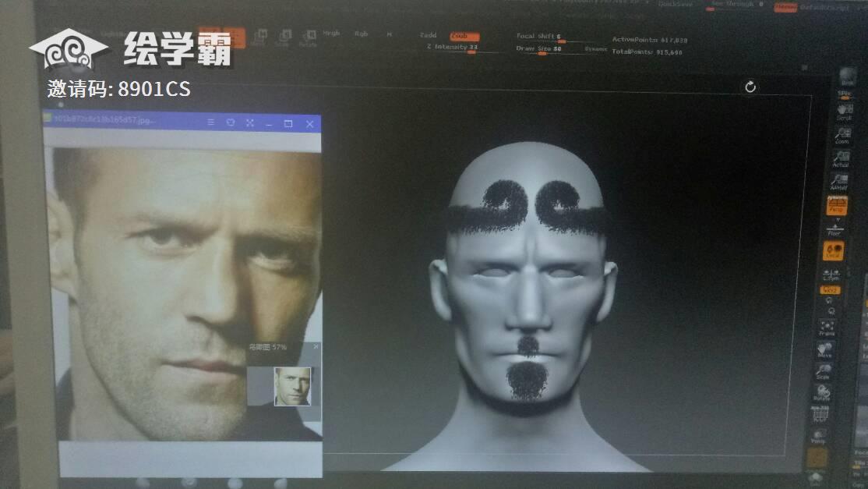Toggle the Dynamic draw size button

595,49
